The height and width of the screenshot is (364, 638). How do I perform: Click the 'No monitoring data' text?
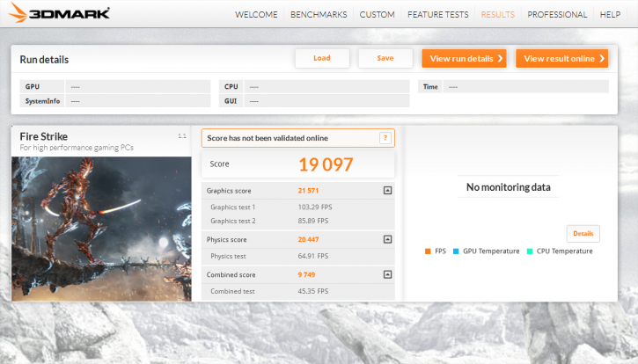tap(509, 187)
